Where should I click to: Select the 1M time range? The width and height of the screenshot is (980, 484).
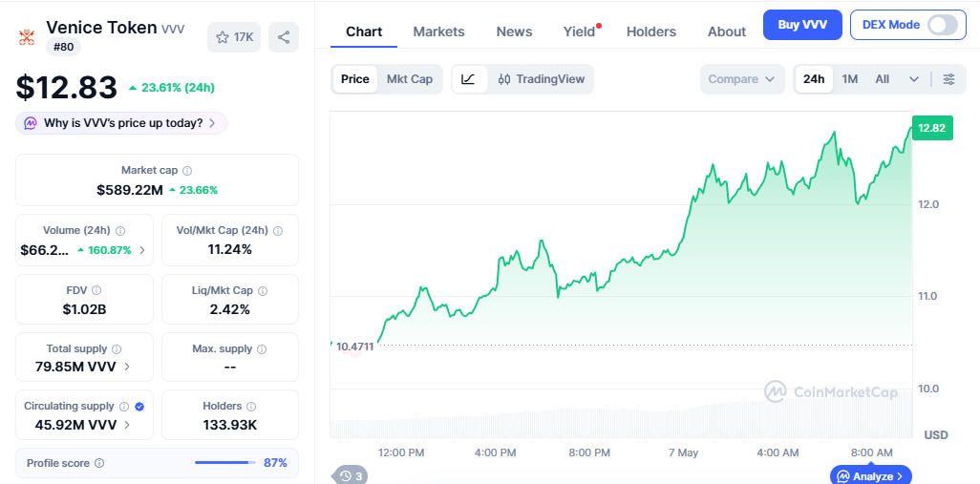[849, 79]
